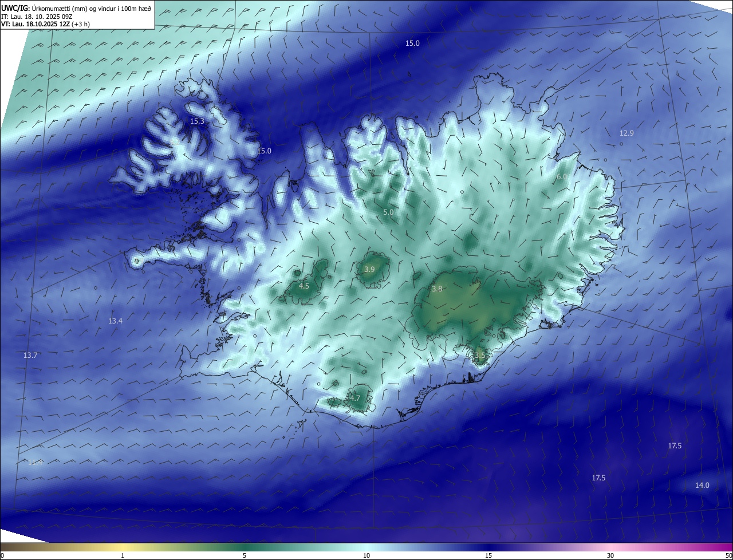
Task: Click the 17.5 value closest to 14.0
Action: (x=675, y=446)
